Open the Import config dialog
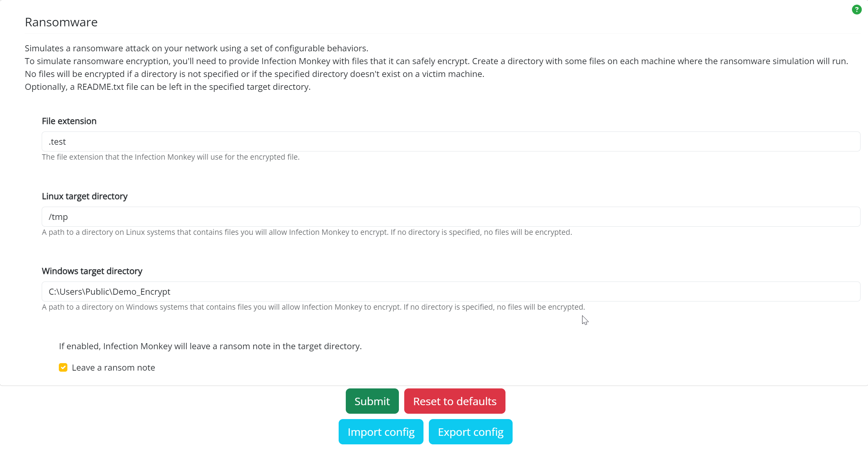868x449 pixels. [x=381, y=432]
